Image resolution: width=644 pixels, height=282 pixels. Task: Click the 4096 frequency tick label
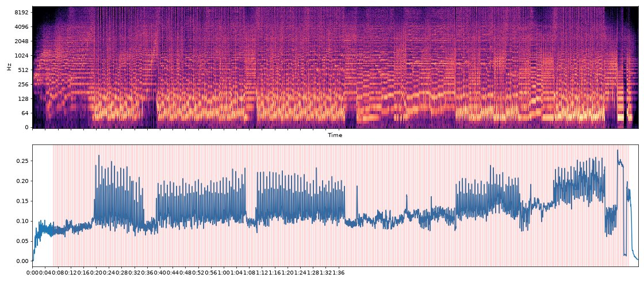click(x=22, y=26)
